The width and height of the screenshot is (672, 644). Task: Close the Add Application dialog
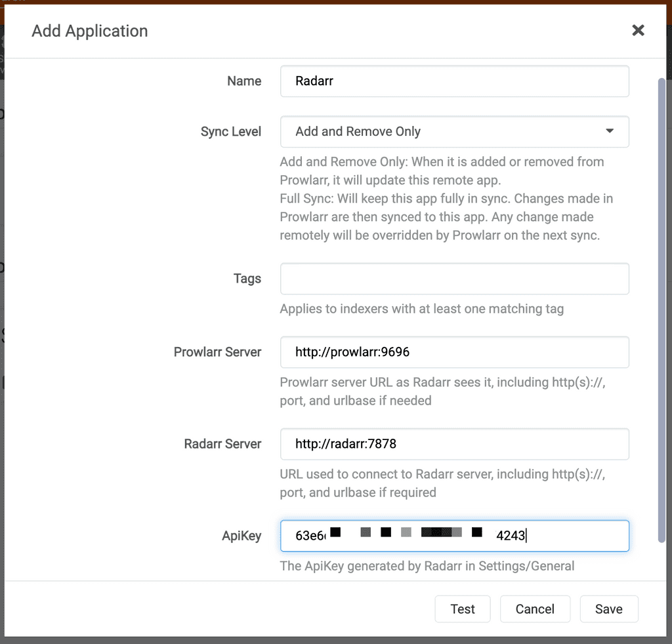click(x=638, y=30)
